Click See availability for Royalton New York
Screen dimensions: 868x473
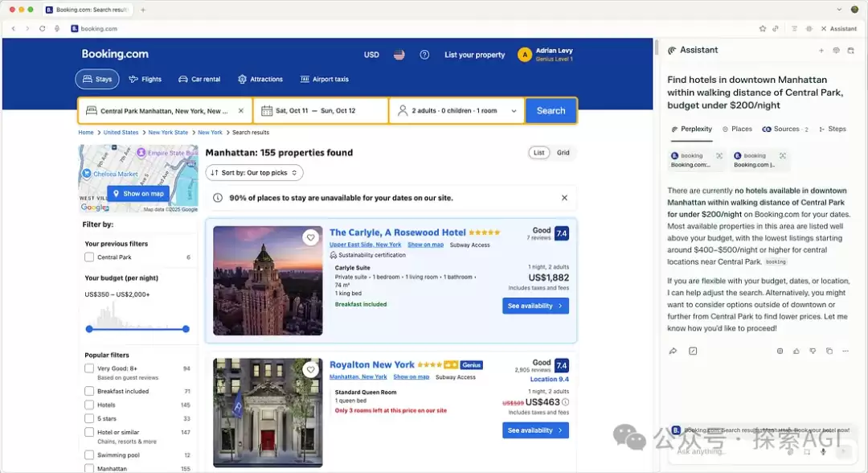click(535, 430)
